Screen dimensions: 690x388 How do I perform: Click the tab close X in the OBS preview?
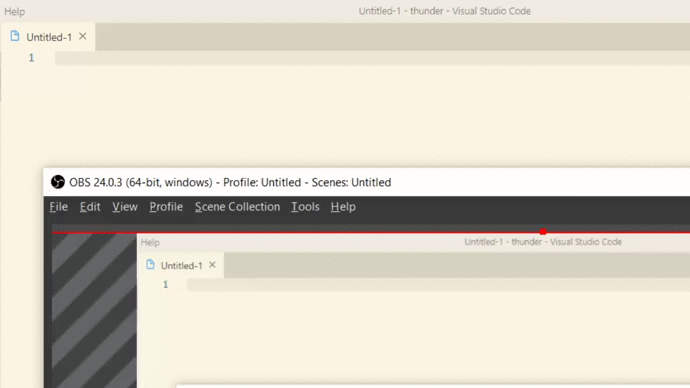pos(212,265)
